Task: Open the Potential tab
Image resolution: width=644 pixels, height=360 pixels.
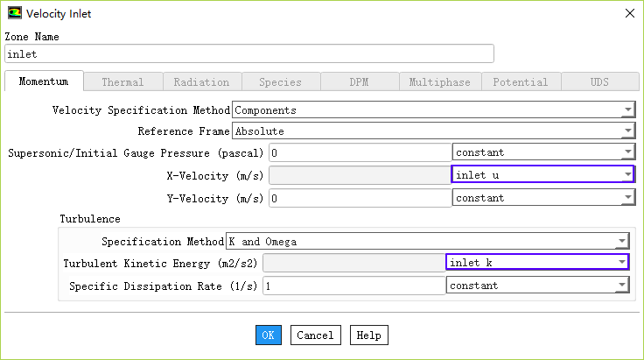Action: [x=520, y=82]
